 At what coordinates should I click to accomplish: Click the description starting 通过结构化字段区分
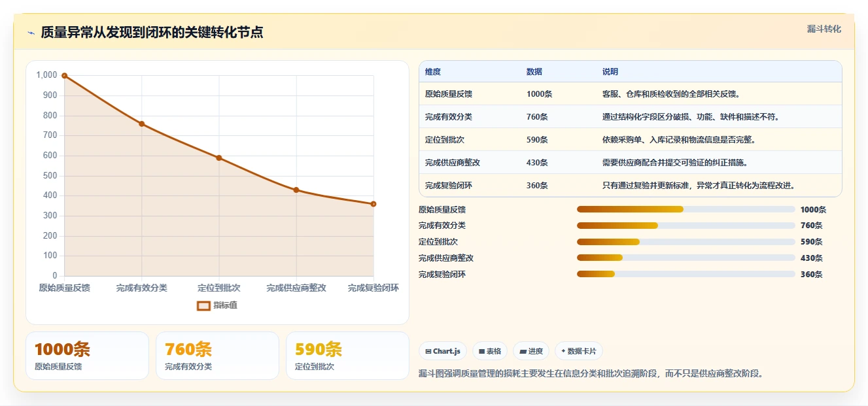tap(691, 117)
